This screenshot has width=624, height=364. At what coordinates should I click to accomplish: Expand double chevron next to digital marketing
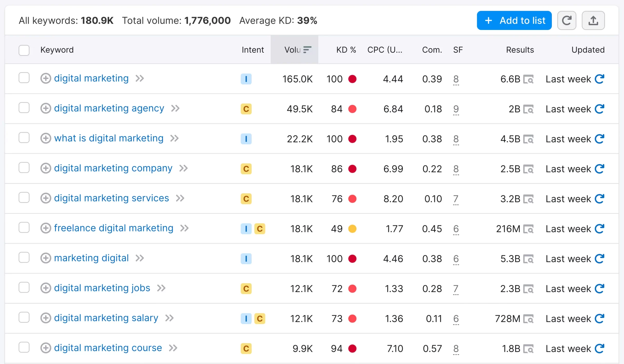(140, 79)
